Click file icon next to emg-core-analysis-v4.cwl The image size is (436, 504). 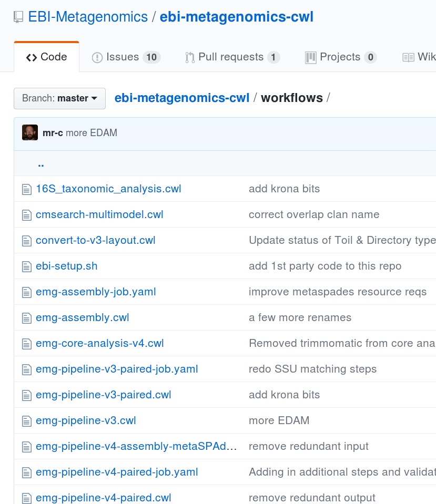tap(27, 344)
